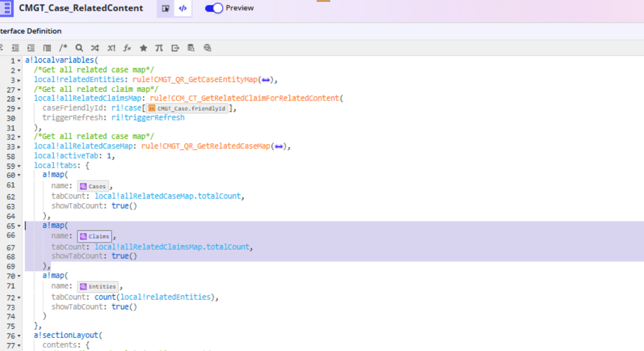Screen dimensions: 644x351
Task: Switch to expression mode code icon
Action: pos(183,9)
